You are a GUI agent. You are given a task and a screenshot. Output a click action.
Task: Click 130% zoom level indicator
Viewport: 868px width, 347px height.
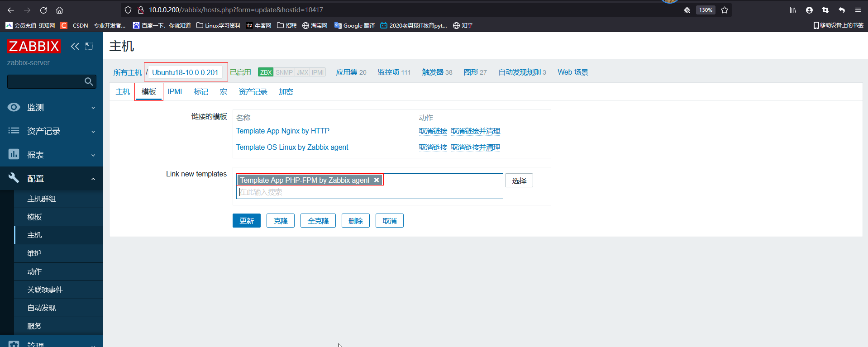point(706,10)
